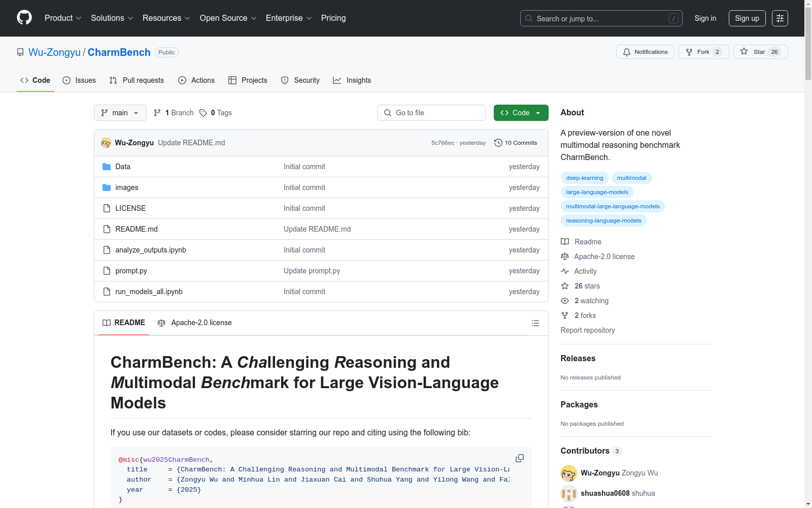Switch to the Projects tab

click(248, 80)
